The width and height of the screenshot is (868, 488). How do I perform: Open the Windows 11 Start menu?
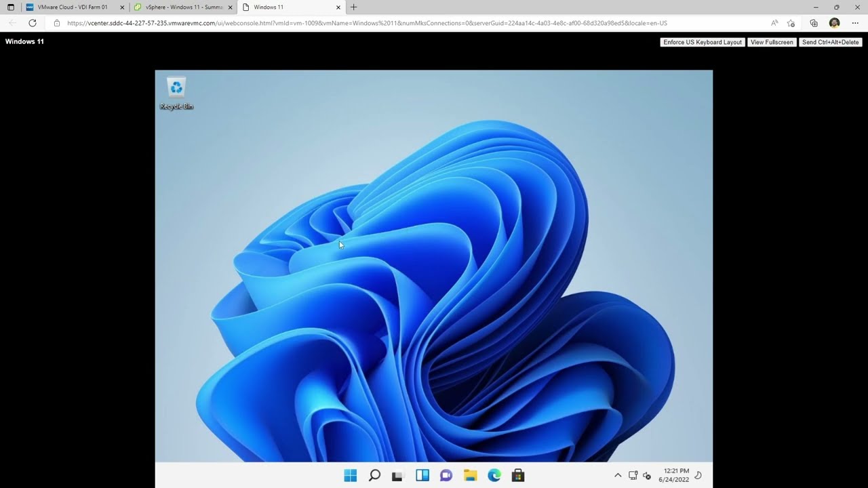coord(350,475)
